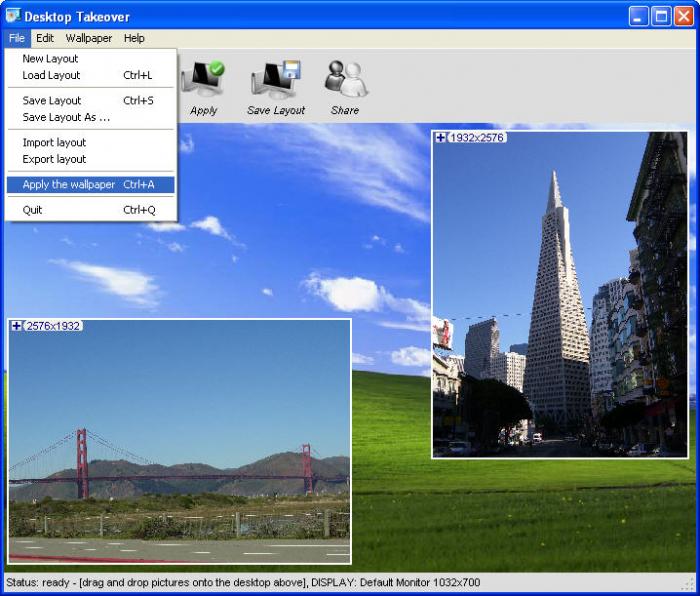Viewport: 700px width, 596px height.
Task: Click plus icon on the 2576x1932 picture
Action: pos(17,326)
